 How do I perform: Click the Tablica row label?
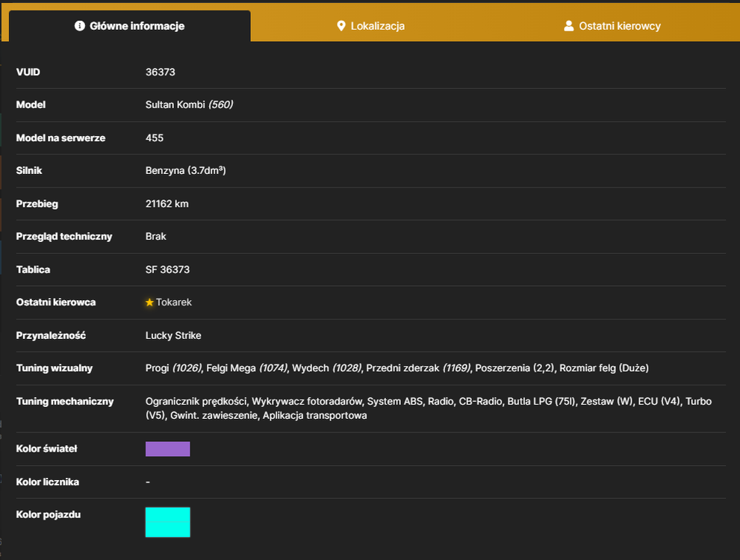tap(33, 270)
